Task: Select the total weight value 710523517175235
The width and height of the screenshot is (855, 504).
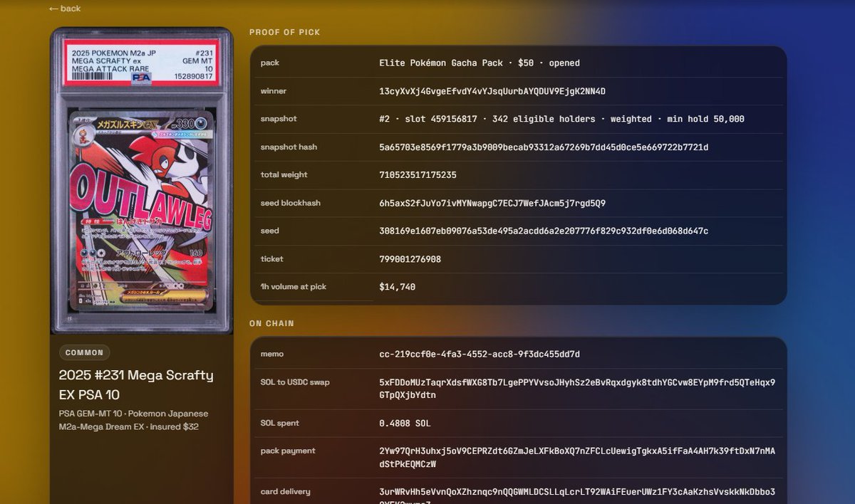Action: 418,175
